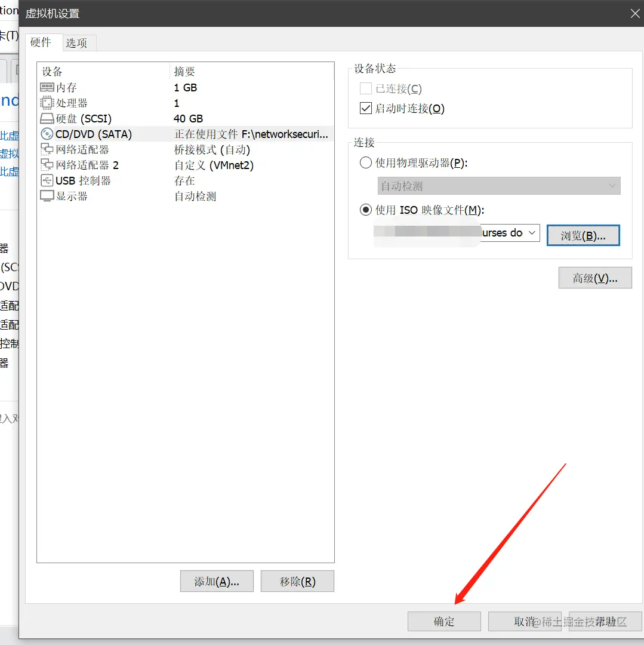Click the 浏览(B) browse button
Image resolution: width=644 pixels, height=645 pixels.
(583, 235)
